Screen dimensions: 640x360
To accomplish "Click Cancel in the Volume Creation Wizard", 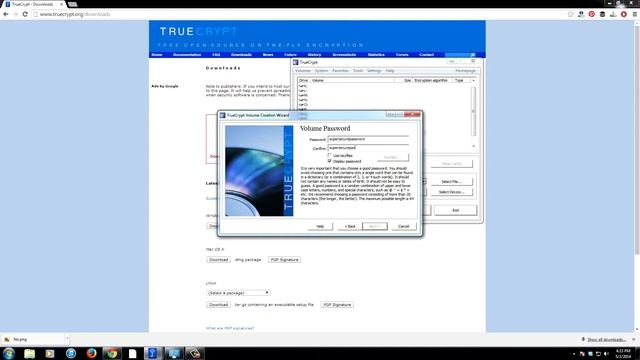I will pos(404,226).
